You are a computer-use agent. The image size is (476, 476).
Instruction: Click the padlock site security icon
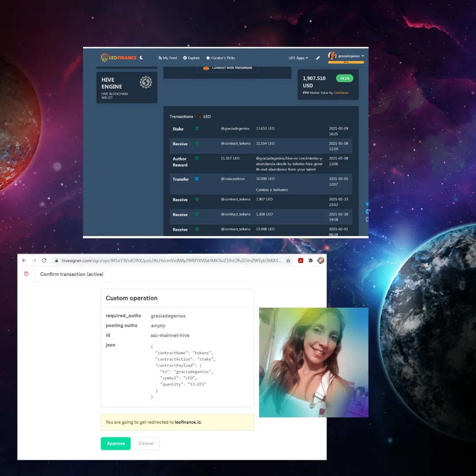(56, 261)
